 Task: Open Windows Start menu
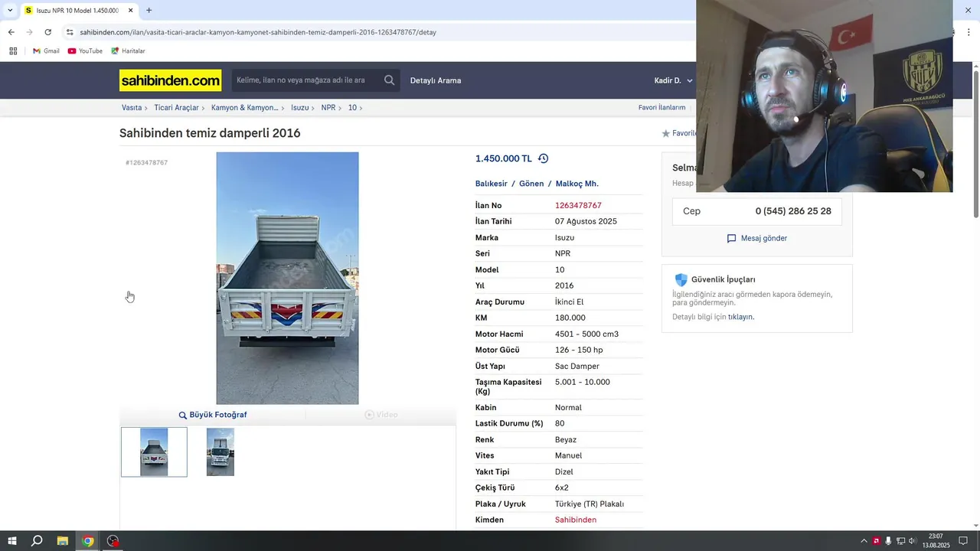[12, 541]
